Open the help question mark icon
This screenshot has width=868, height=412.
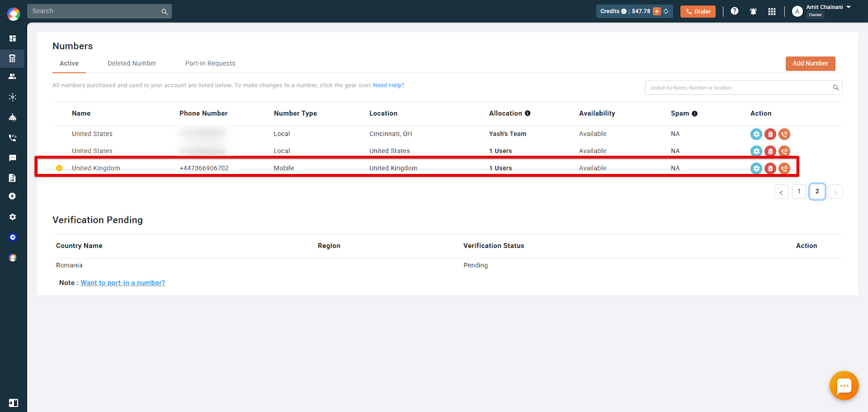click(x=735, y=11)
